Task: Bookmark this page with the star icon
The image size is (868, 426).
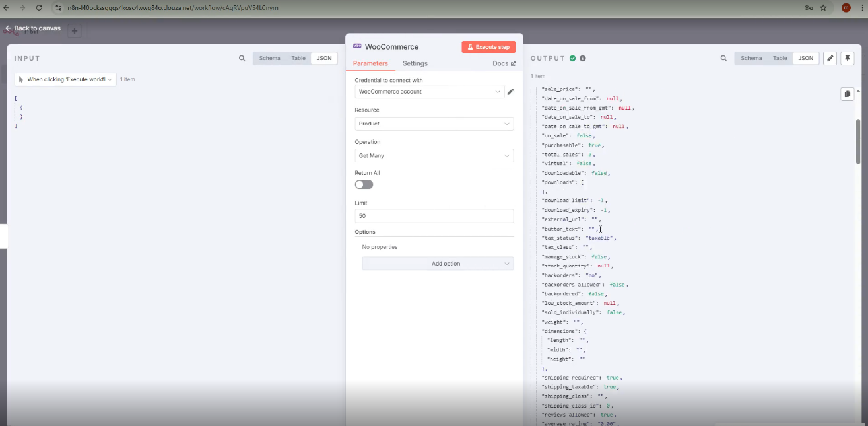Action: (x=823, y=8)
